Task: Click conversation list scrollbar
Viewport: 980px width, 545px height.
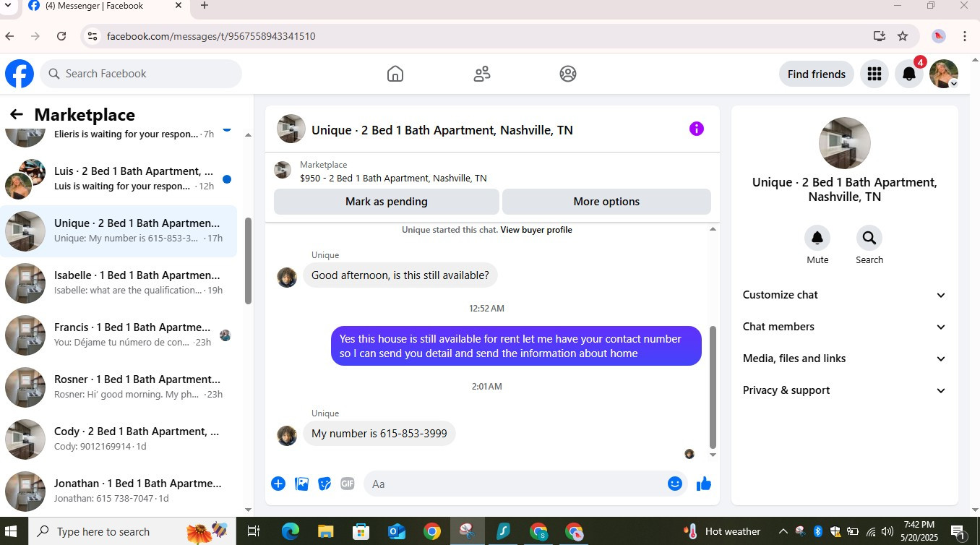Action: coord(249,260)
